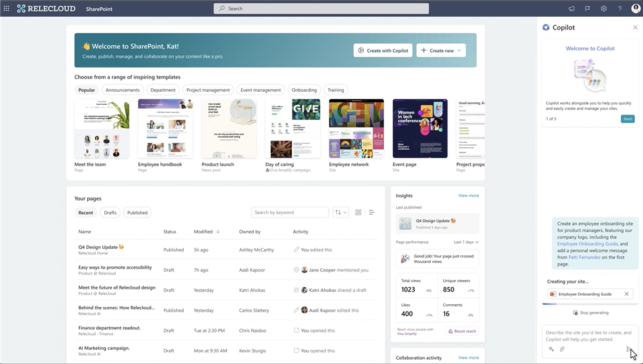Click the Relecloud logo
The height and width of the screenshot is (364, 643).
pos(46,8)
